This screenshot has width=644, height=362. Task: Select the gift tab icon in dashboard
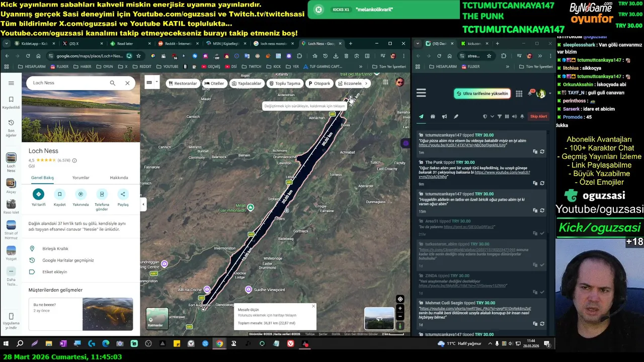pos(433,117)
